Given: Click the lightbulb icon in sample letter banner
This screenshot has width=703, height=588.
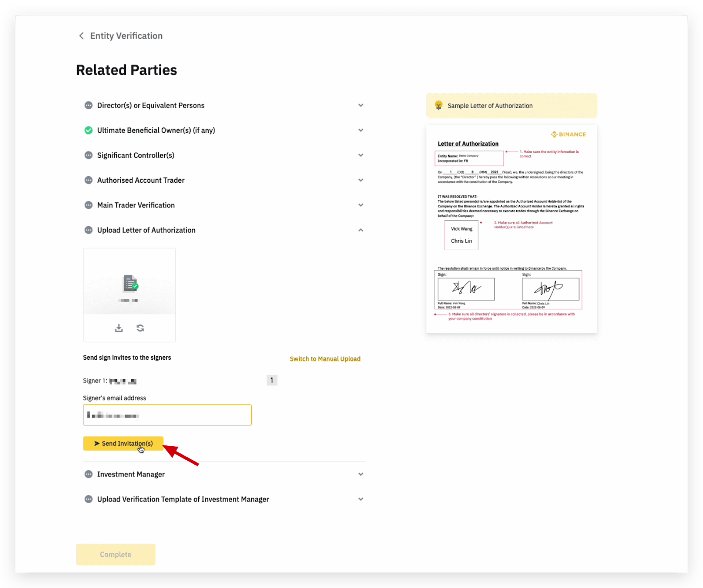Looking at the screenshot, I should (x=438, y=105).
